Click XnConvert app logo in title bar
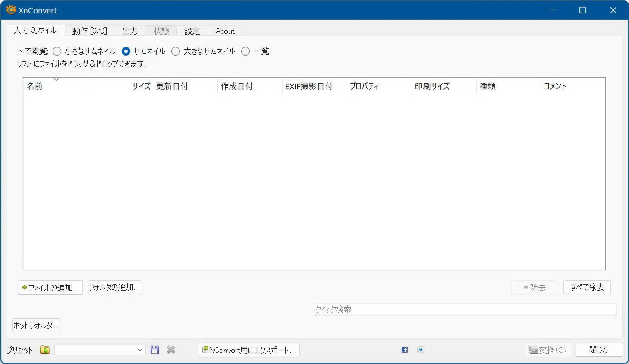Image resolution: width=629 pixels, height=364 pixels. pos(11,10)
